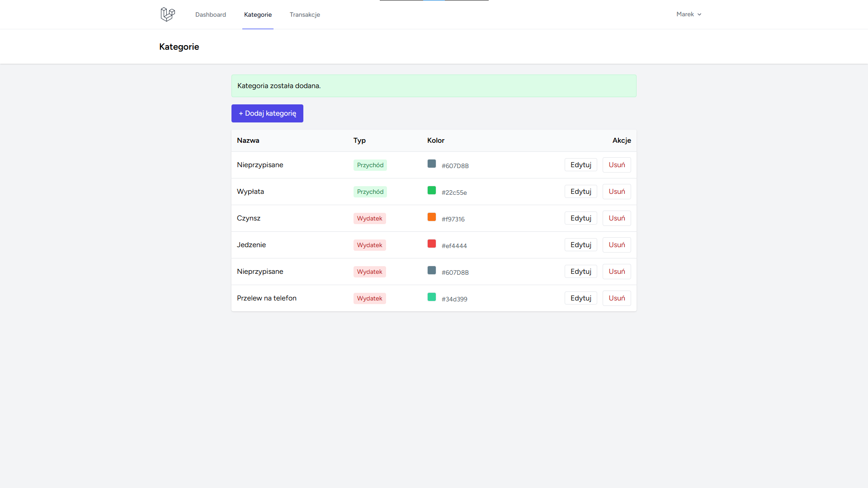Edit the Wypłata category
Screen dimensions: 868x488
coord(580,192)
